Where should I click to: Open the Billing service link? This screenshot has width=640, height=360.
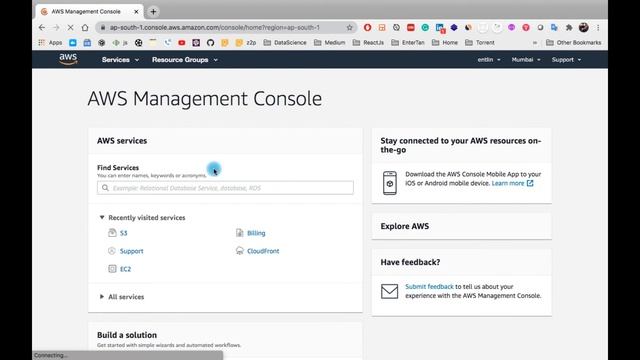tap(256, 233)
